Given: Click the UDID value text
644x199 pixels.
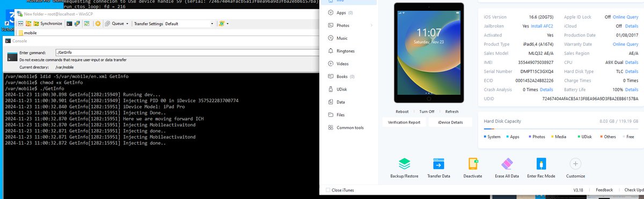Looking at the screenshot, I should click(590, 99).
